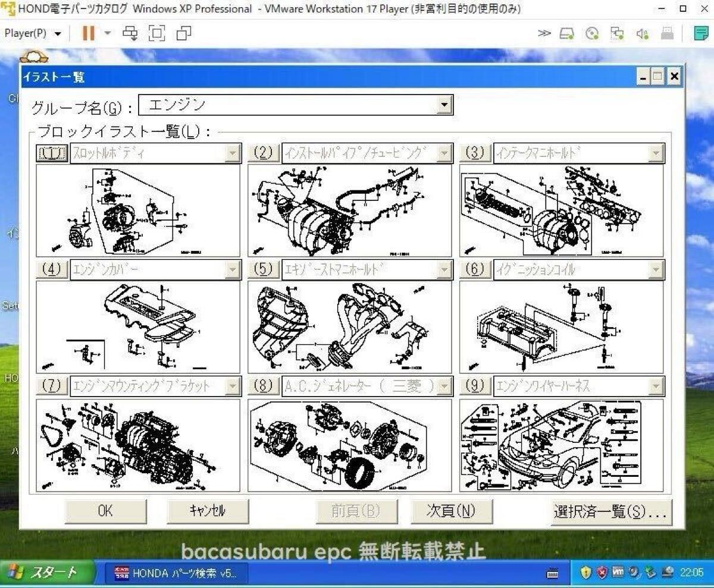Click the network adapter device icon
This screenshot has height=588, width=714.
click(x=617, y=34)
